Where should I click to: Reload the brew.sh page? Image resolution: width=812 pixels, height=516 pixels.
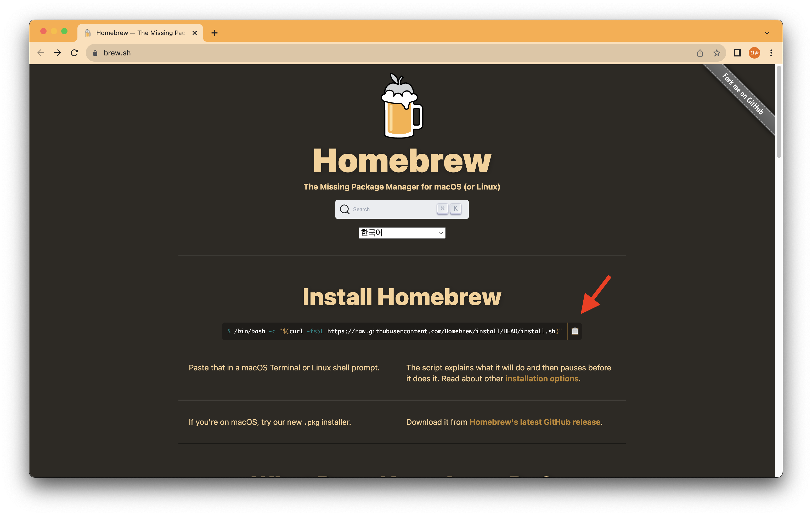click(x=75, y=53)
